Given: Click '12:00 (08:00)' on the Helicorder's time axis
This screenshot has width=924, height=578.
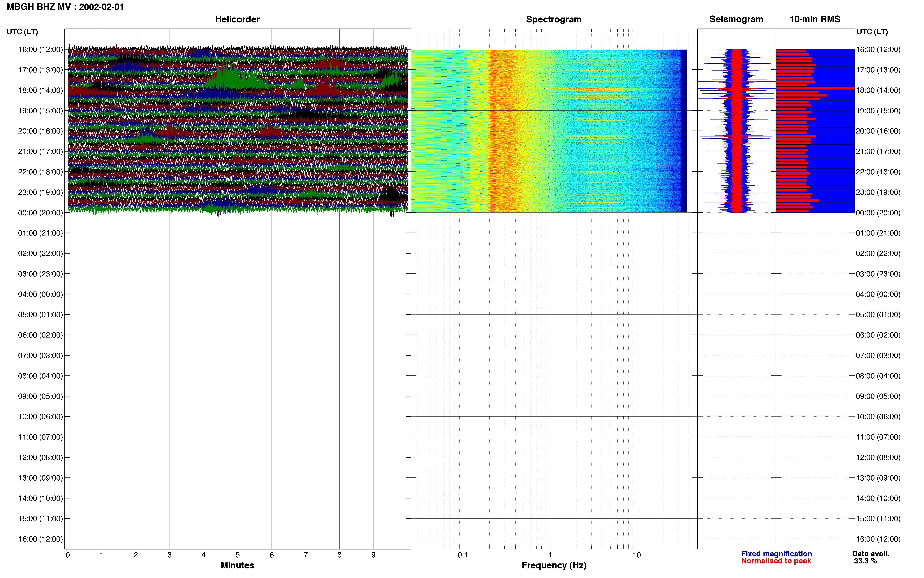Looking at the screenshot, I should click(41, 458).
